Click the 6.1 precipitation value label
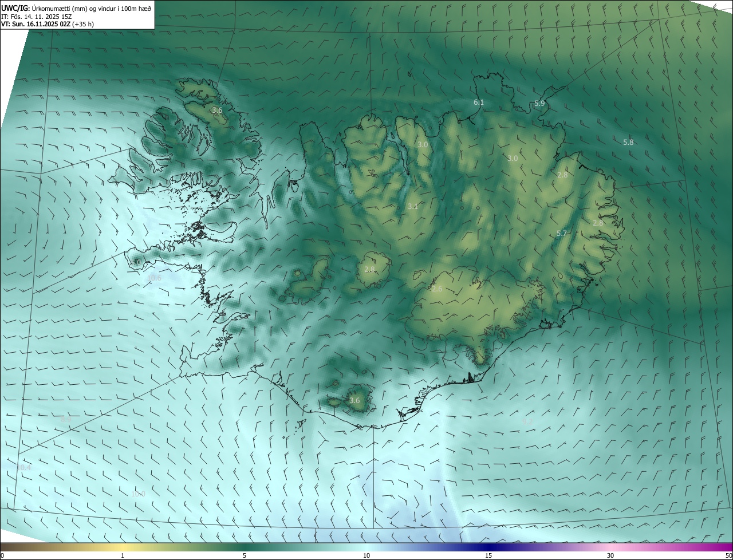Image resolution: width=733 pixels, height=560 pixels. point(479,102)
